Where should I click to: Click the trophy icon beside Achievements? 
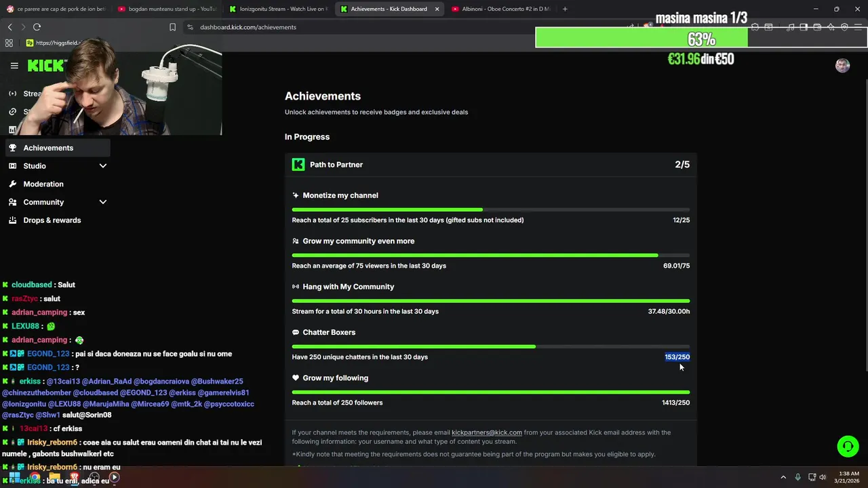pos(12,148)
